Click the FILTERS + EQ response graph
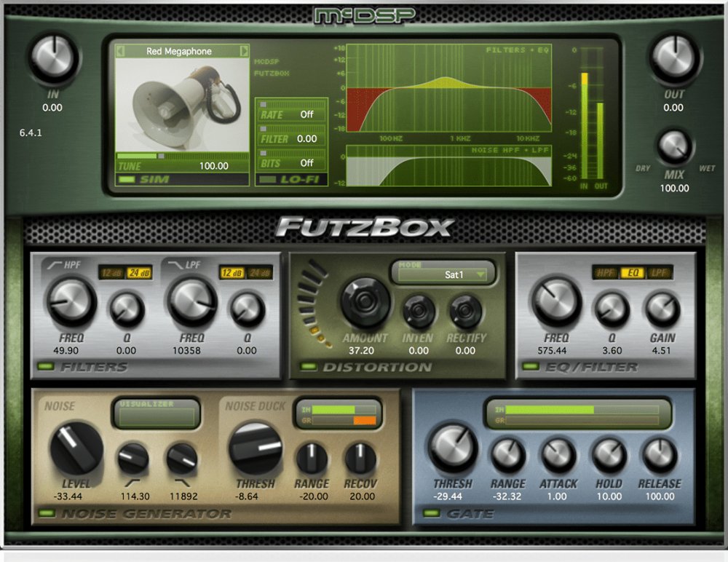Image resolution: width=728 pixels, height=562 pixels. pos(449,88)
